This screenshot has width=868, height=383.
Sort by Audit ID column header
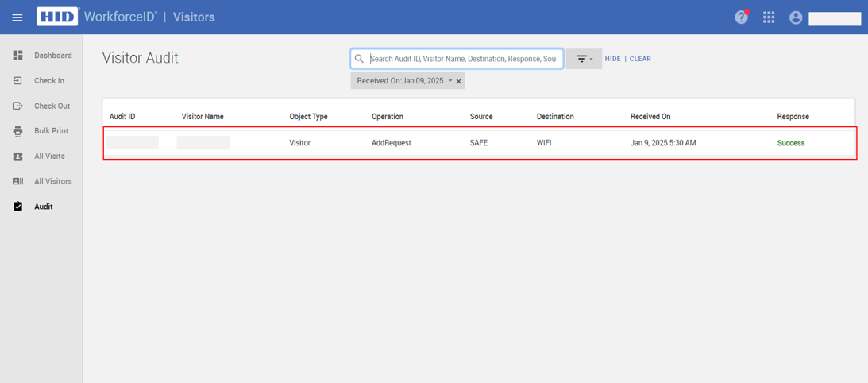122,116
